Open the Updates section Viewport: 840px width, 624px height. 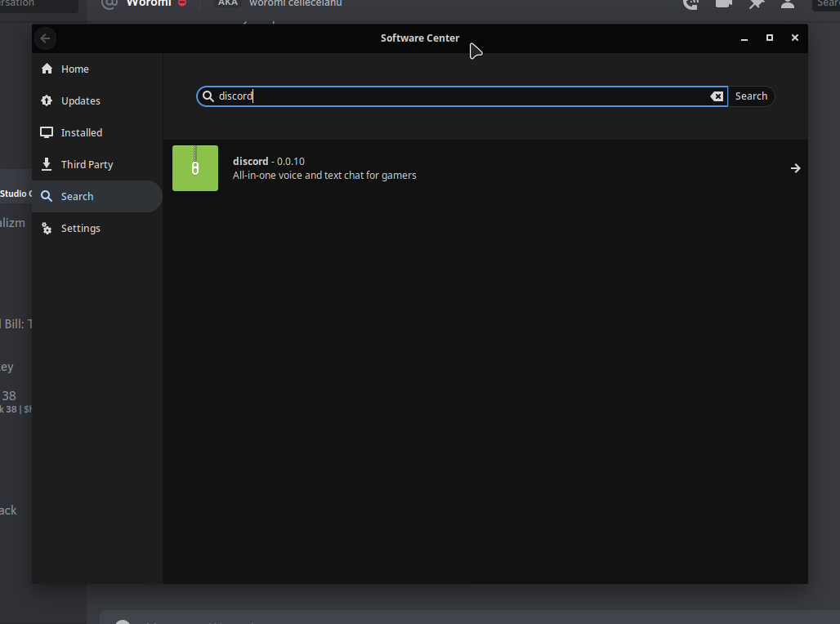(97, 100)
